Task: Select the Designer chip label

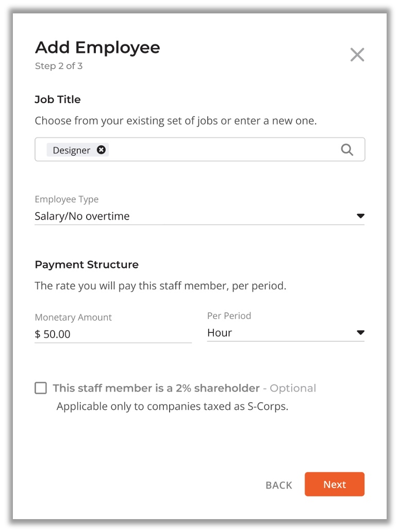Action: click(x=71, y=150)
